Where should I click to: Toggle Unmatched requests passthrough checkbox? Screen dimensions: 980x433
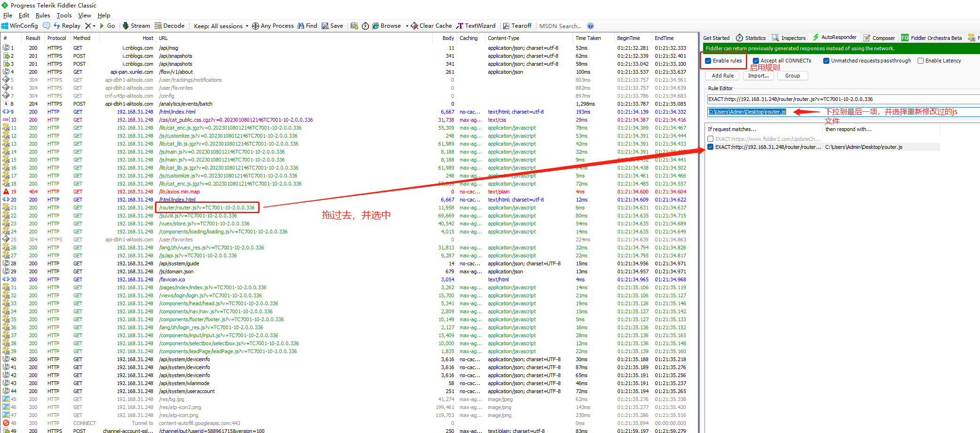pos(826,61)
